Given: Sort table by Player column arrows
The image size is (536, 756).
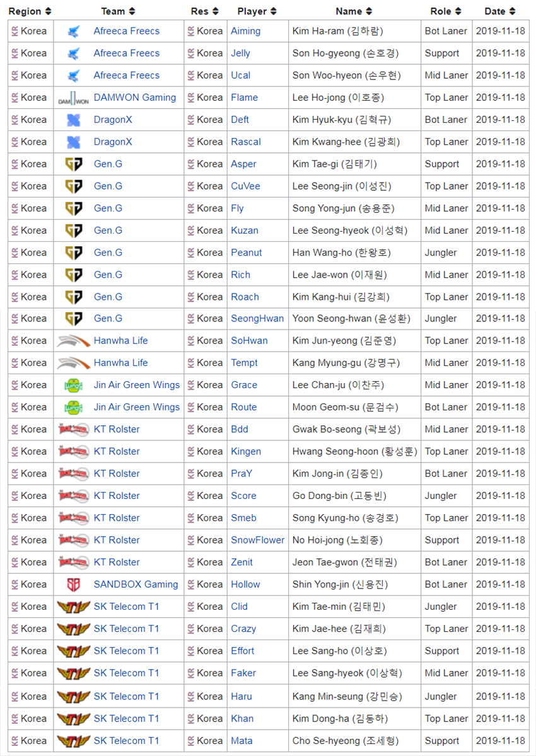Looking at the screenshot, I should 273,11.
